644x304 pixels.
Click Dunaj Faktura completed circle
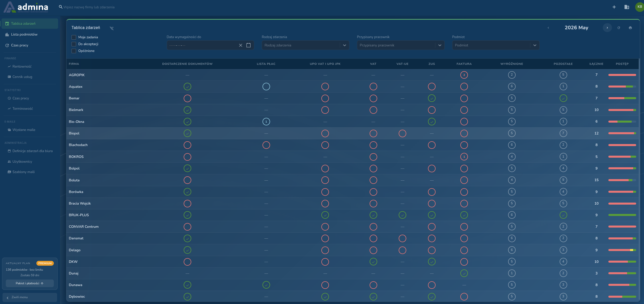[x=464, y=273]
